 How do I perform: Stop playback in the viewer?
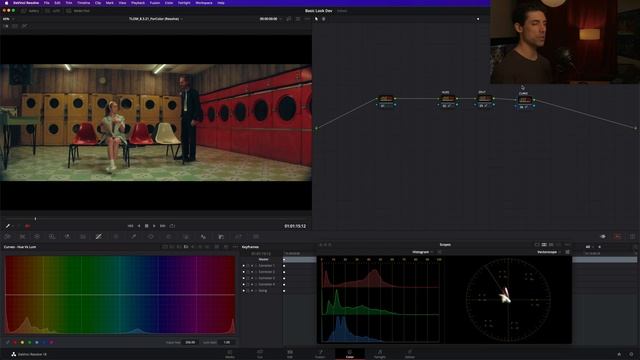tap(147, 226)
